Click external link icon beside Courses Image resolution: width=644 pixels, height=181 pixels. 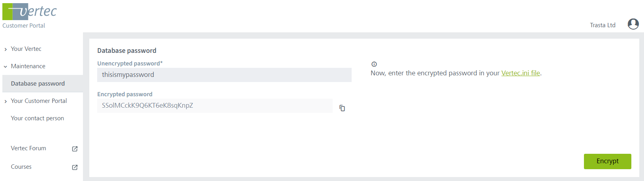coord(75,167)
